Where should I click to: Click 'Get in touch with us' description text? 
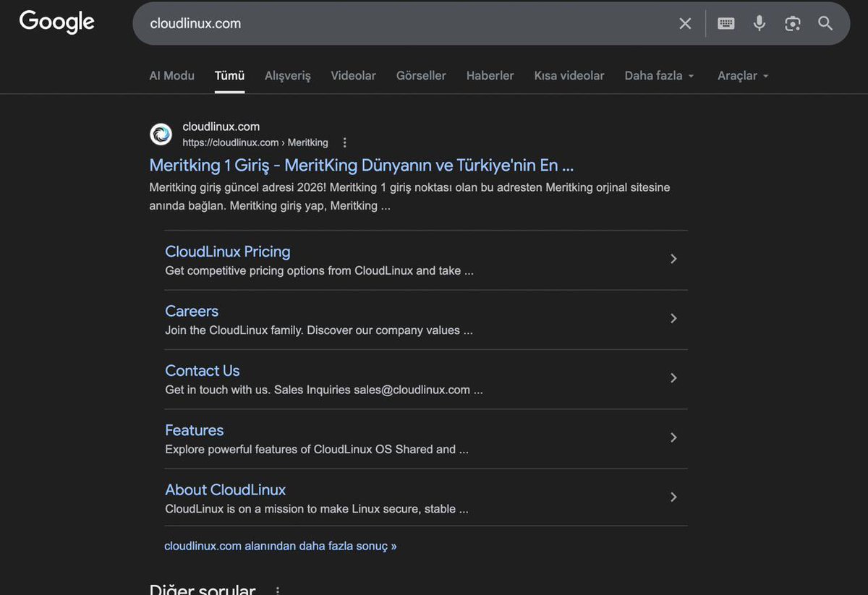click(324, 390)
